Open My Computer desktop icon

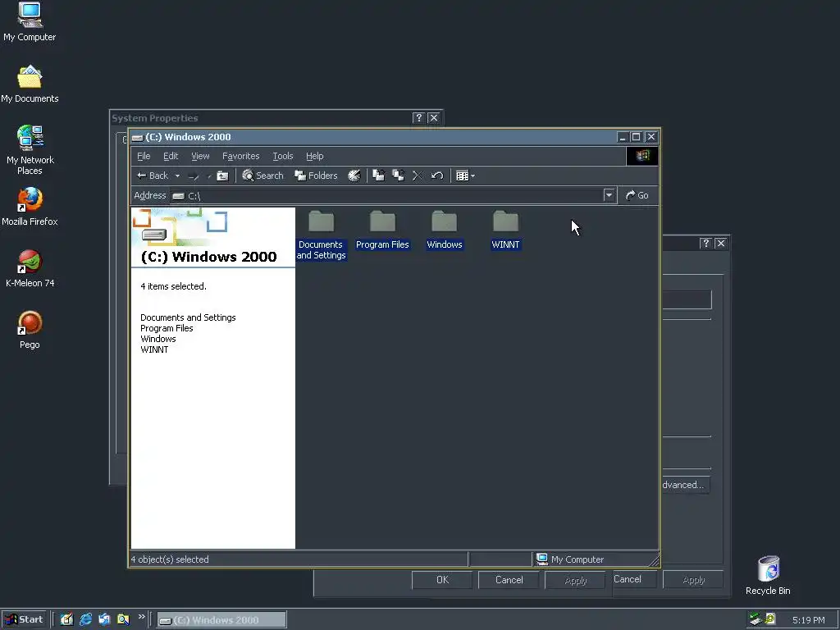[30, 22]
